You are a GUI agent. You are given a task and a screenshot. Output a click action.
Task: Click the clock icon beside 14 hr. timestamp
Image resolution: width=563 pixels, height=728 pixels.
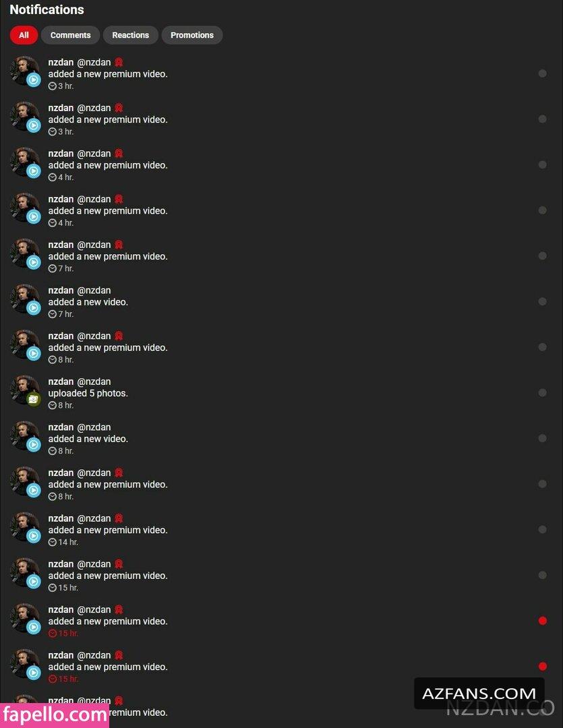(x=52, y=542)
